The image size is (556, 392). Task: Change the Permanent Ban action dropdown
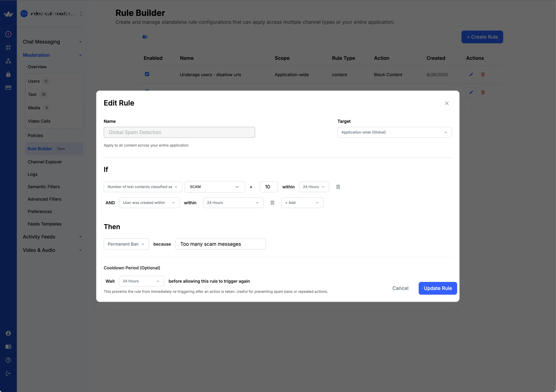point(126,244)
